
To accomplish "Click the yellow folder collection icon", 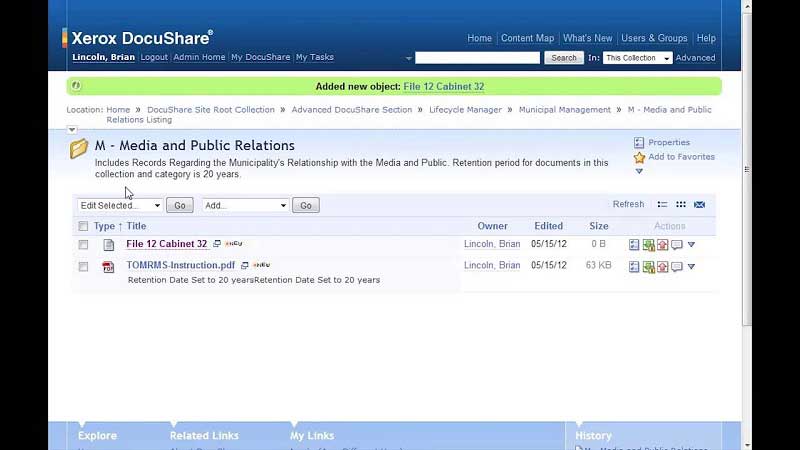I will tap(79, 148).
